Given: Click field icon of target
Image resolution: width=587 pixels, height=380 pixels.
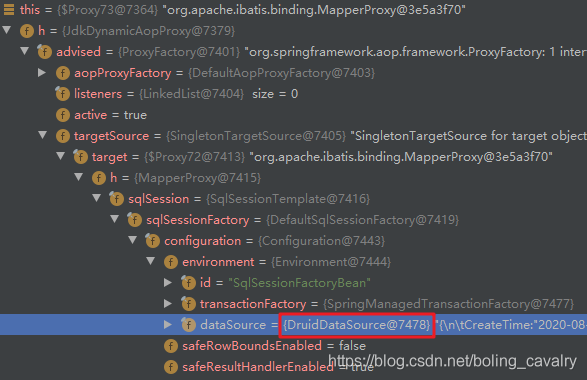Looking at the screenshot, I should click(80, 156).
